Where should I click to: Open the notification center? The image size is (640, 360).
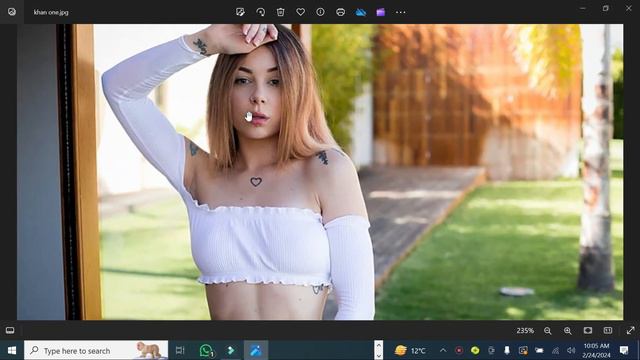click(x=624, y=350)
